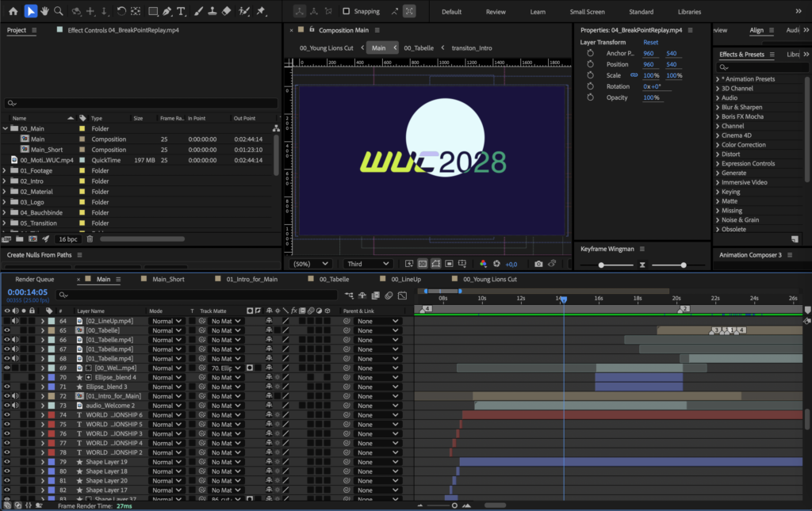Viewport: 812px width, 511px height.
Task: Click the 00_Tabelle composition breadcrumb
Action: click(419, 48)
